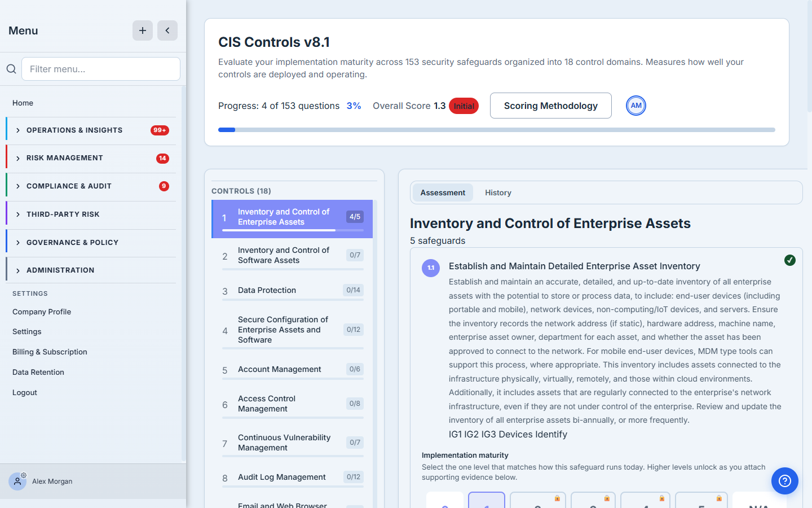
Task: Click the safeguard title 'Establish and Maintain Detailed Enterprise Asset Inventory'
Action: [x=575, y=266]
